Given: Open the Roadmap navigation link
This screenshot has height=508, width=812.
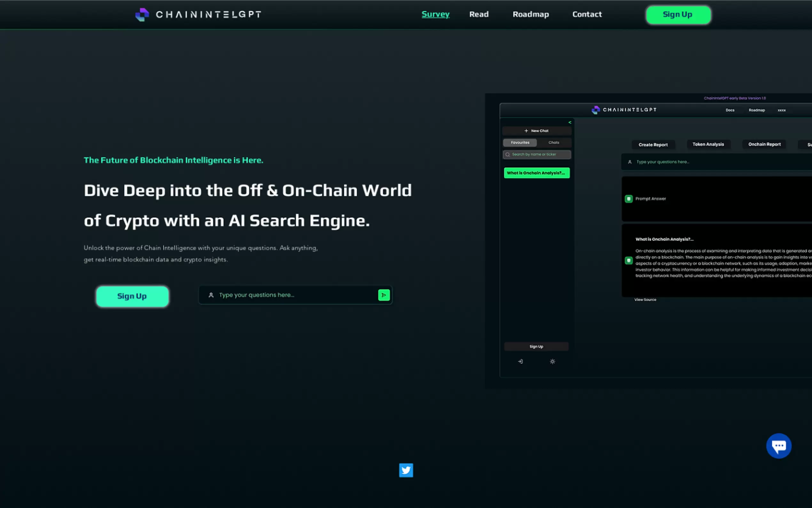Looking at the screenshot, I should 530,14.
